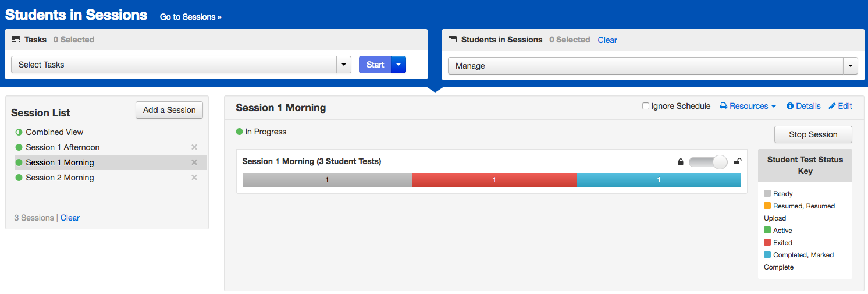Open the Start button dropdown arrow
Viewport: 868px width, 294px height.
point(399,65)
